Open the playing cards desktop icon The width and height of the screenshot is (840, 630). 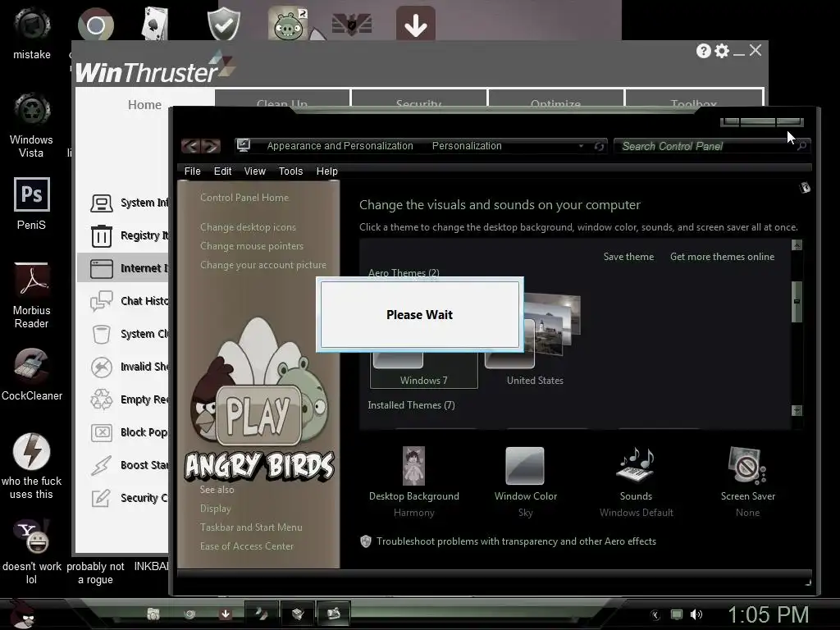[154, 24]
